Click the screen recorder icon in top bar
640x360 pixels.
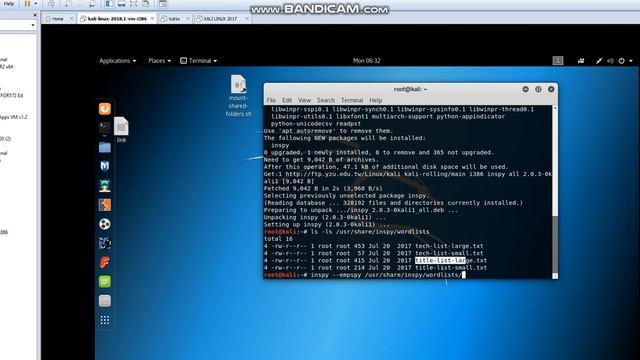(581, 61)
